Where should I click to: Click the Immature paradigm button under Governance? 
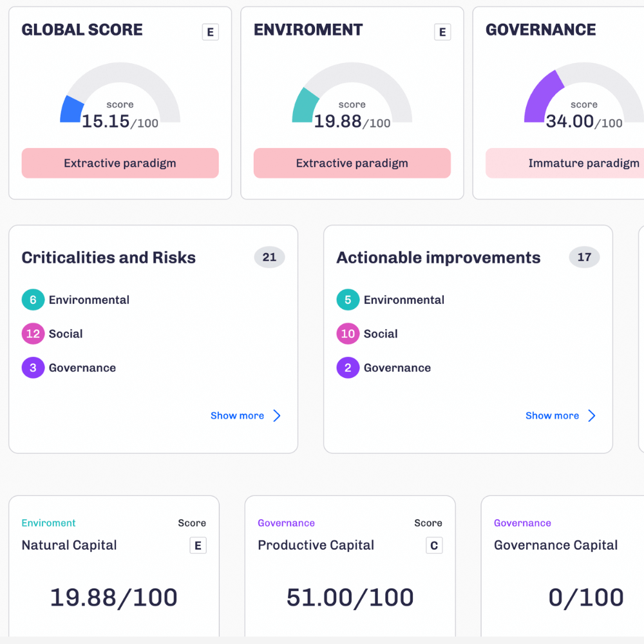pyautogui.click(x=565, y=163)
